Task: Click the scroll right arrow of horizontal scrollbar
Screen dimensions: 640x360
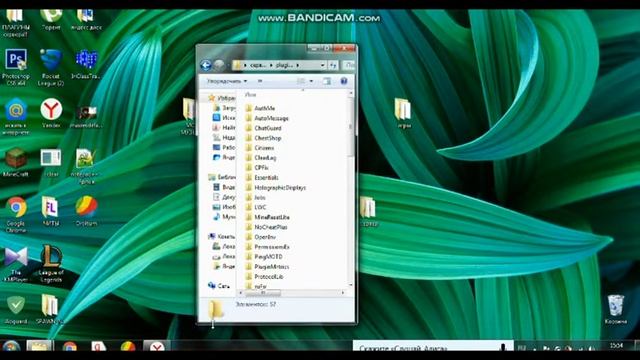Action: click(x=343, y=293)
